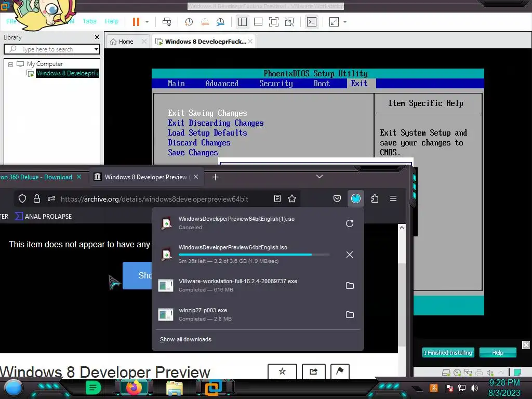532x399 pixels.
Task: Toggle the Library sidebar view icon
Action: [242, 22]
